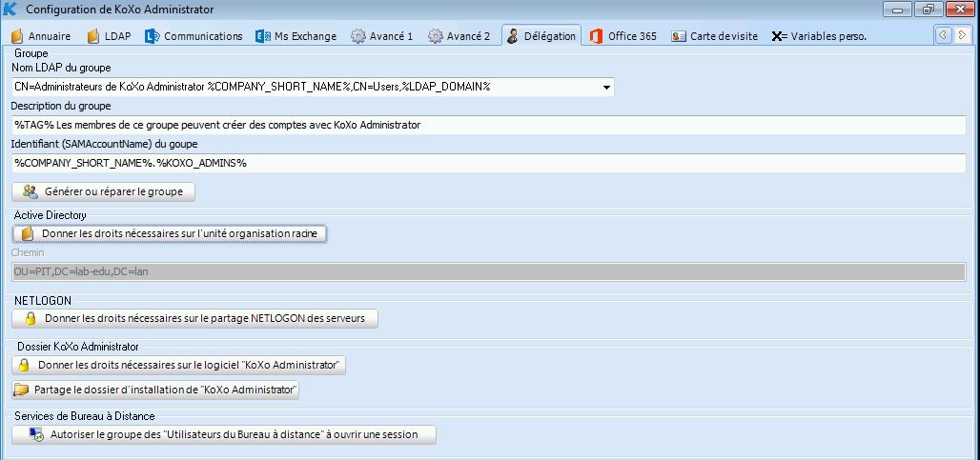Click the Avancé 1 gear icon

click(x=357, y=36)
